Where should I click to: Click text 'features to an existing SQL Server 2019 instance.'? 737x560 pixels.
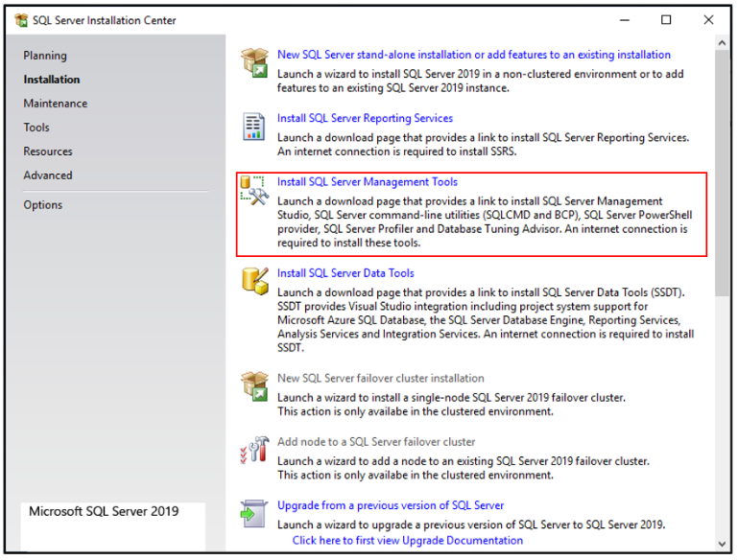click(x=392, y=88)
